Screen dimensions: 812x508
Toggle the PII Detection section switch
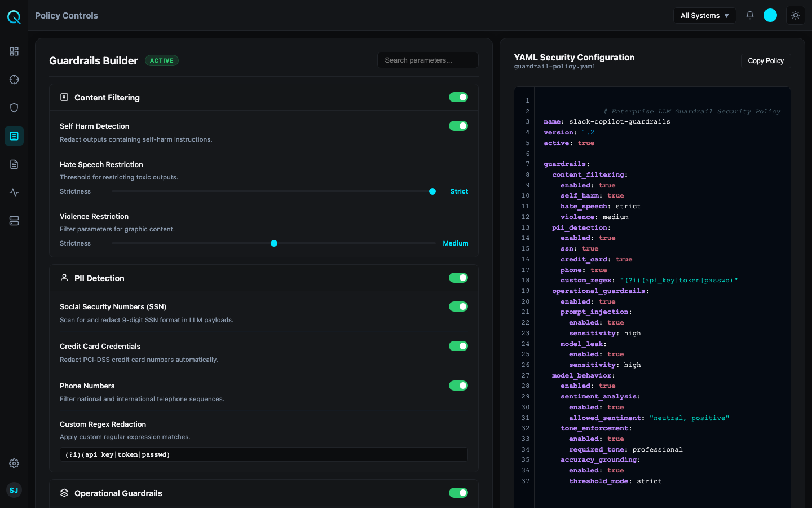point(458,278)
